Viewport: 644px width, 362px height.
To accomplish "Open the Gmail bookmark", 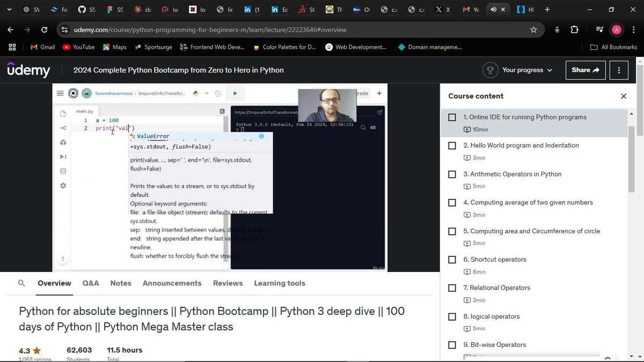I will [x=42, y=47].
